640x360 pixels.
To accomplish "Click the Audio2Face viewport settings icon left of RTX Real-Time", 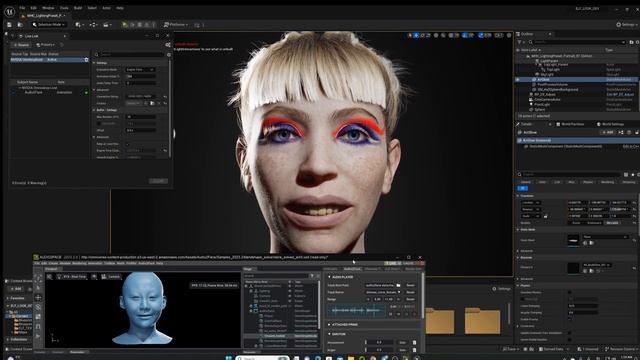I will coord(49,277).
